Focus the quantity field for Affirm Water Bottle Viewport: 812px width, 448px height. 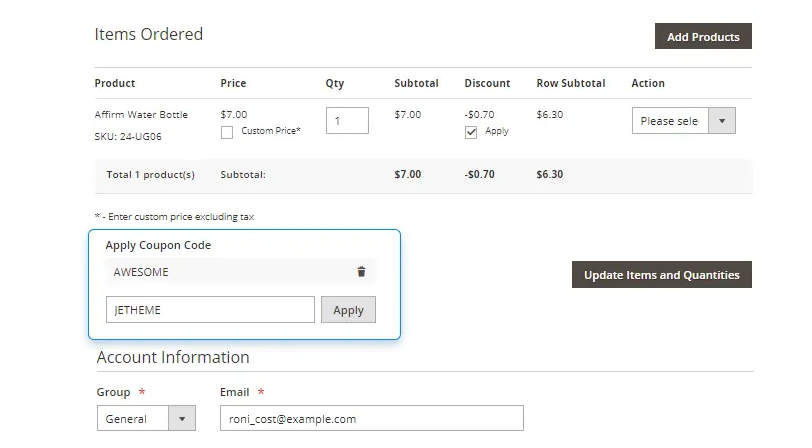[x=347, y=121]
